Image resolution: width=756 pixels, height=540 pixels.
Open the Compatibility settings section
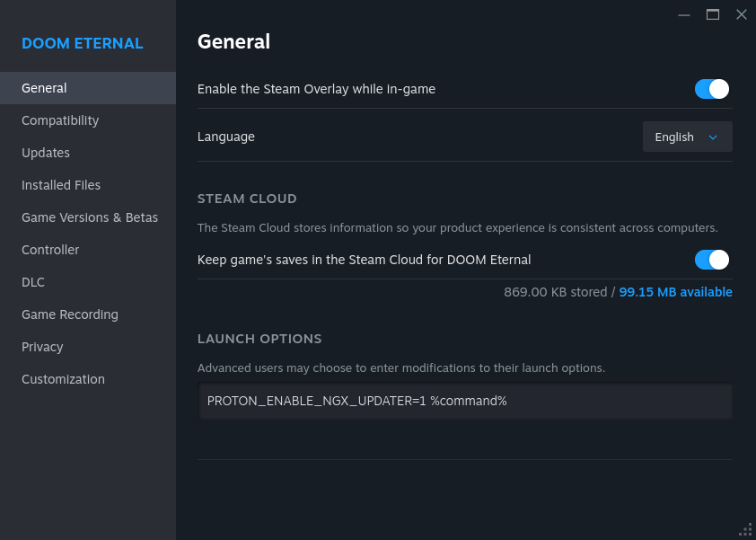(60, 120)
